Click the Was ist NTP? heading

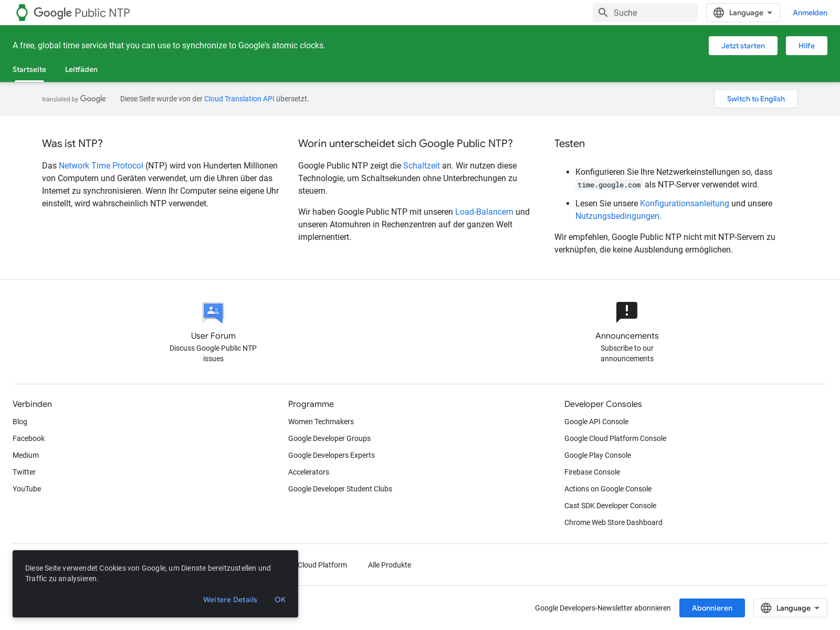(72, 143)
